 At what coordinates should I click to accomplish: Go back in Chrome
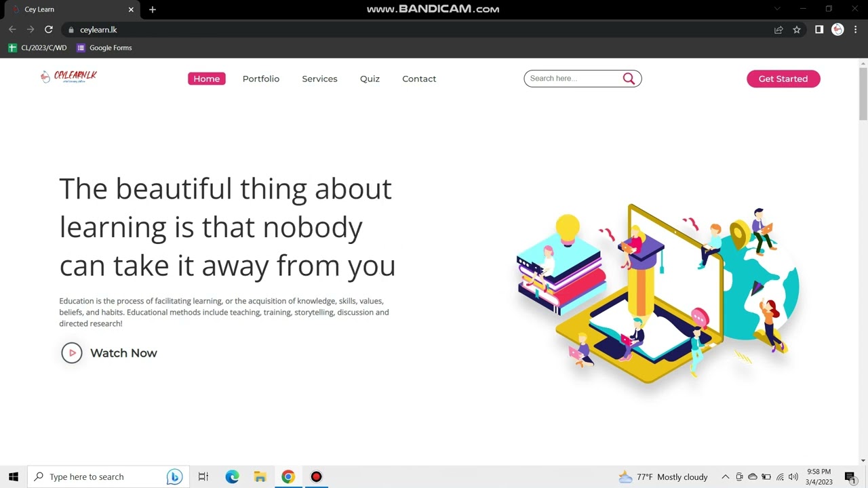(x=12, y=30)
